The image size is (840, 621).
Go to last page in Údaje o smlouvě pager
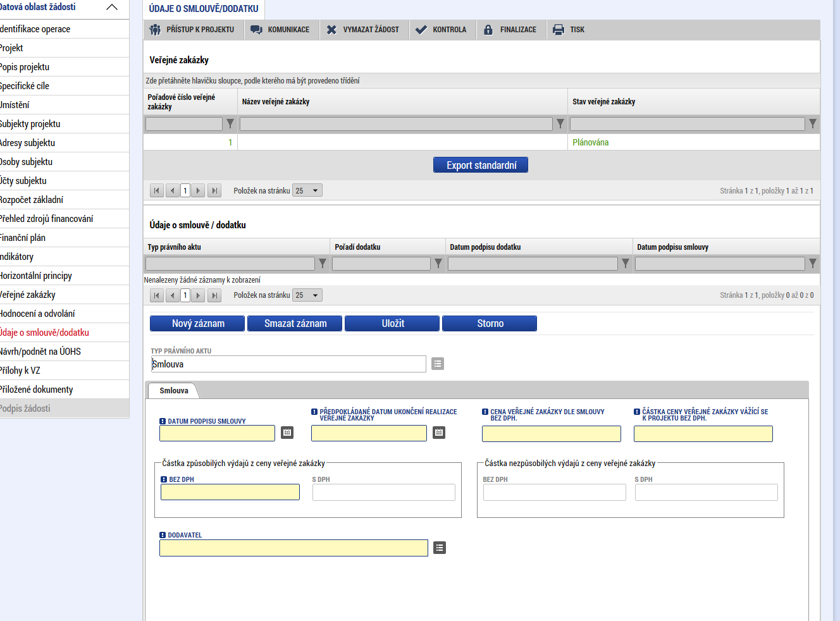(214, 295)
